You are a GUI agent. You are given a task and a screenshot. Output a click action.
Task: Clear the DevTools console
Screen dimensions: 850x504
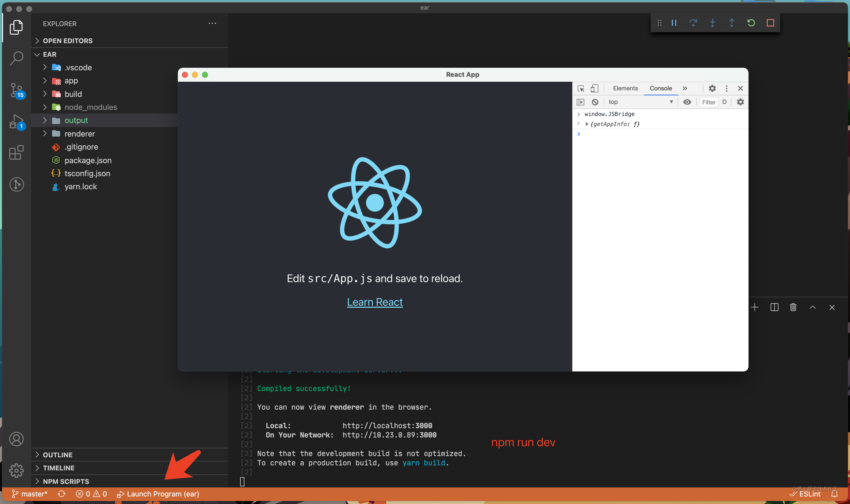tap(595, 102)
